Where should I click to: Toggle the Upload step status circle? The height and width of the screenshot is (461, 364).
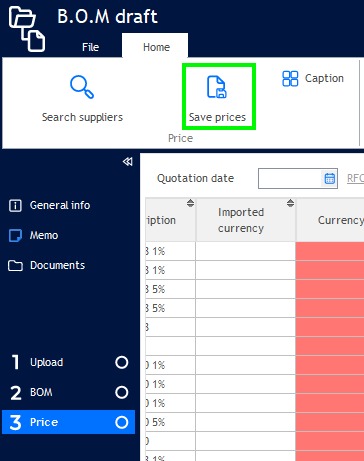coord(122,362)
